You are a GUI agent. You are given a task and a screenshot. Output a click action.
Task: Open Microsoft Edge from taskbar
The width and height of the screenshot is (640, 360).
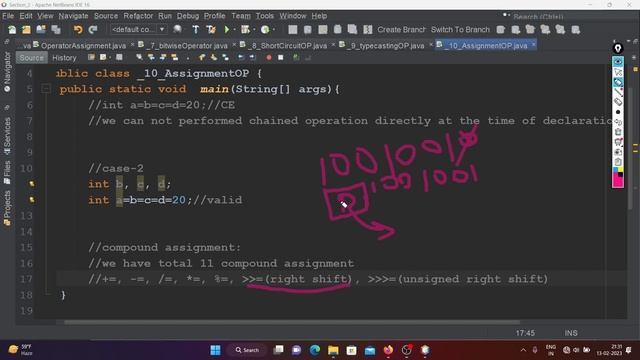[x=315, y=350]
